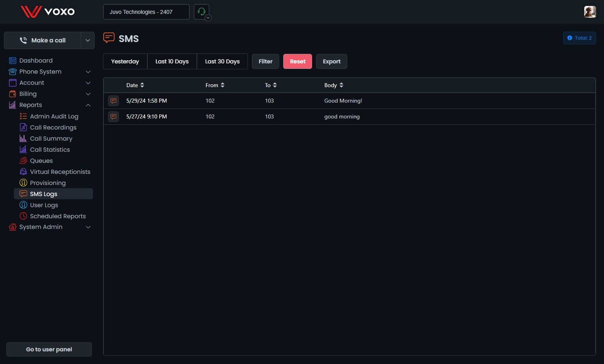Click the Export button
The image size is (604, 364).
click(x=332, y=61)
